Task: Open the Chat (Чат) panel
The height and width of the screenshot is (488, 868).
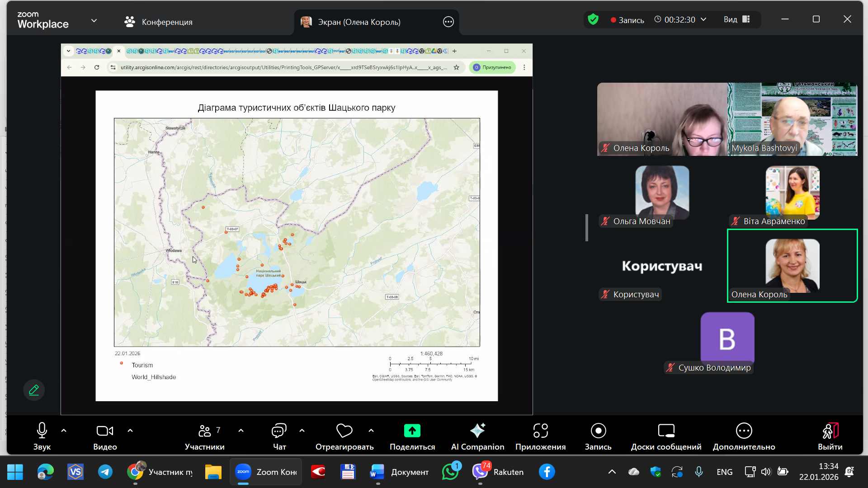Action: 279,436
